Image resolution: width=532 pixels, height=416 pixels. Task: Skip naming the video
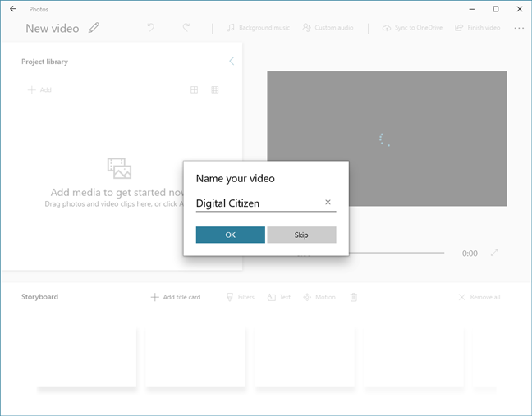pyautogui.click(x=301, y=235)
